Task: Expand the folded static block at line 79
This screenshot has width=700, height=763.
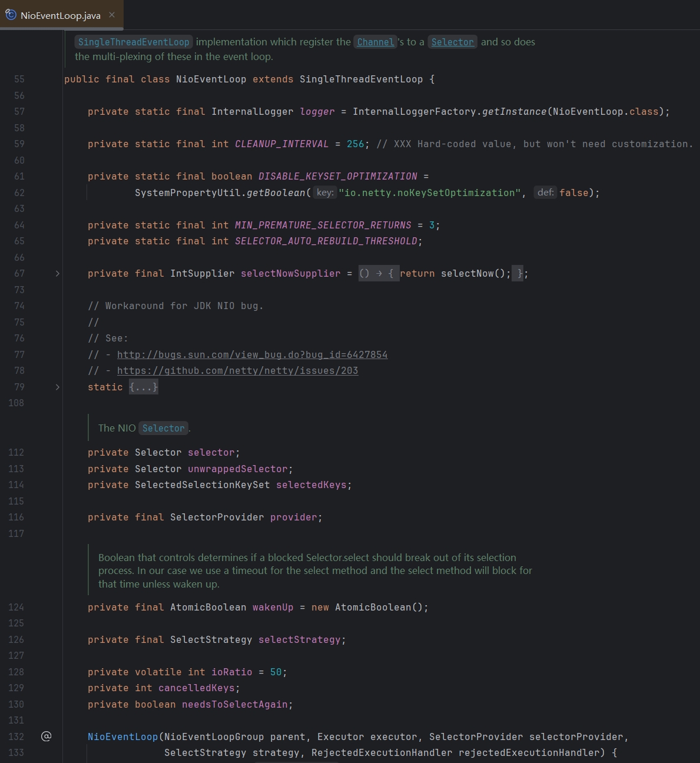Action: pyautogui.click(x=57, y=387)
